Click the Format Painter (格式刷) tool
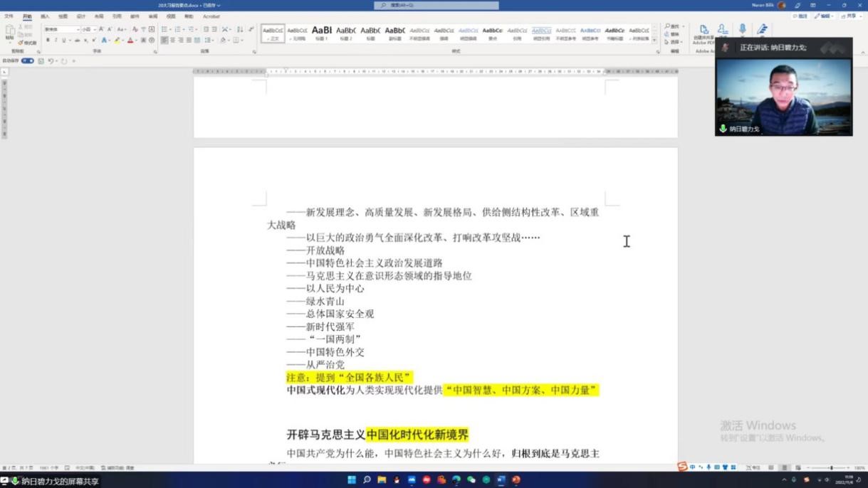The image size is (868, 488). [x=28, y=43]
